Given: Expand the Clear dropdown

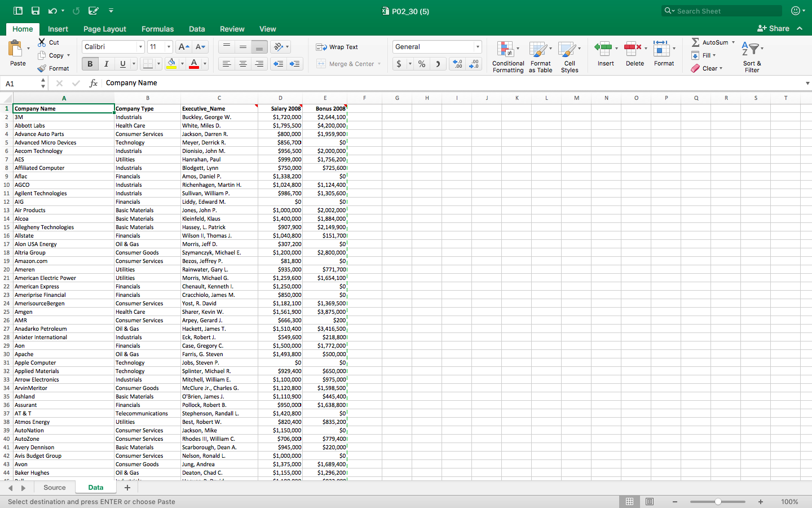Looking at the screenshot, I should pos(721,68).
